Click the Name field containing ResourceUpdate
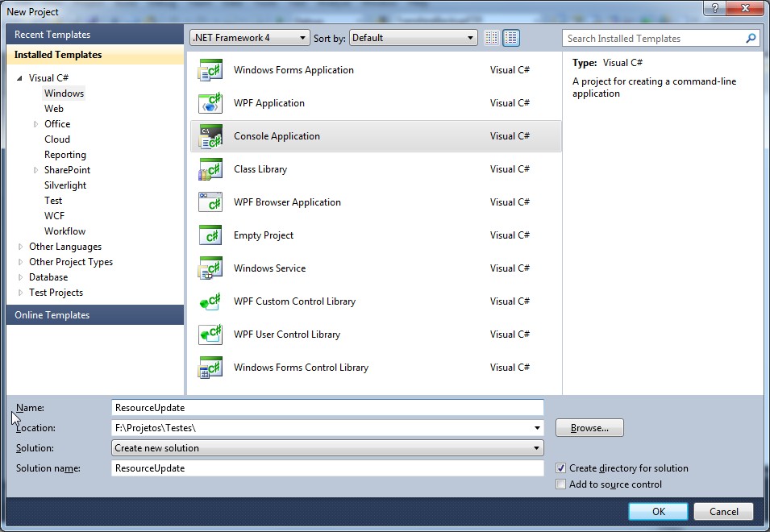The image size is (770, 532). click(327, 408)
